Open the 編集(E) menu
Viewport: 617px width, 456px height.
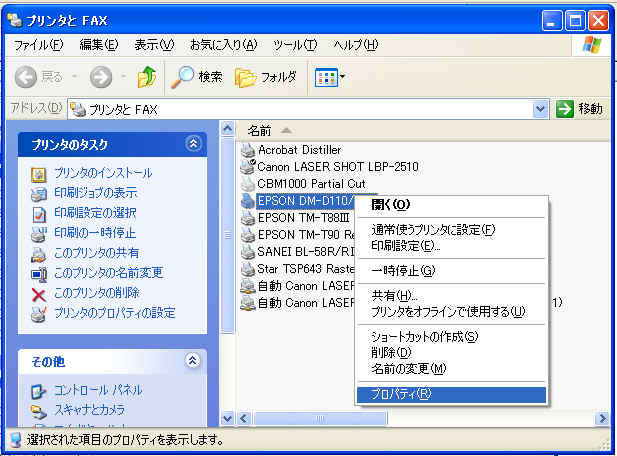tap(99, 45)
